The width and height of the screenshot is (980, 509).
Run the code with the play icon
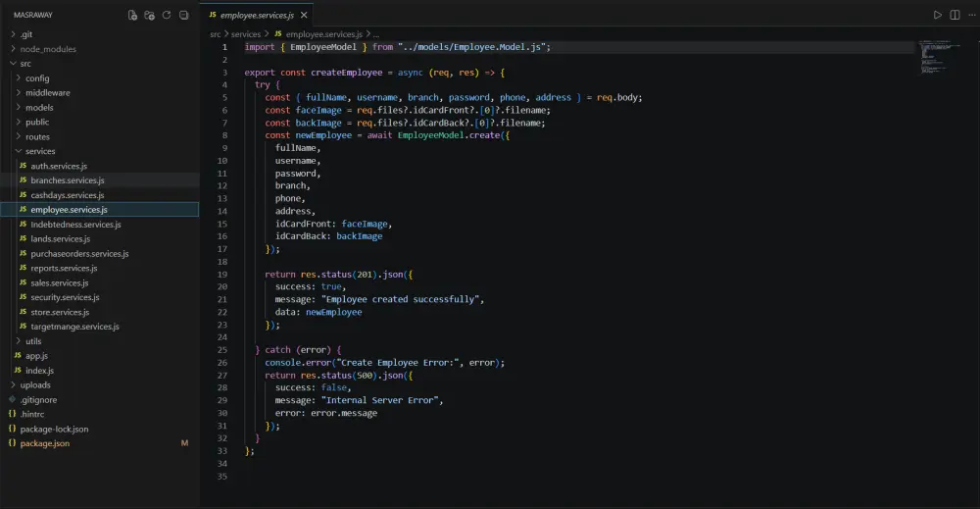click(x=938, y=15)
